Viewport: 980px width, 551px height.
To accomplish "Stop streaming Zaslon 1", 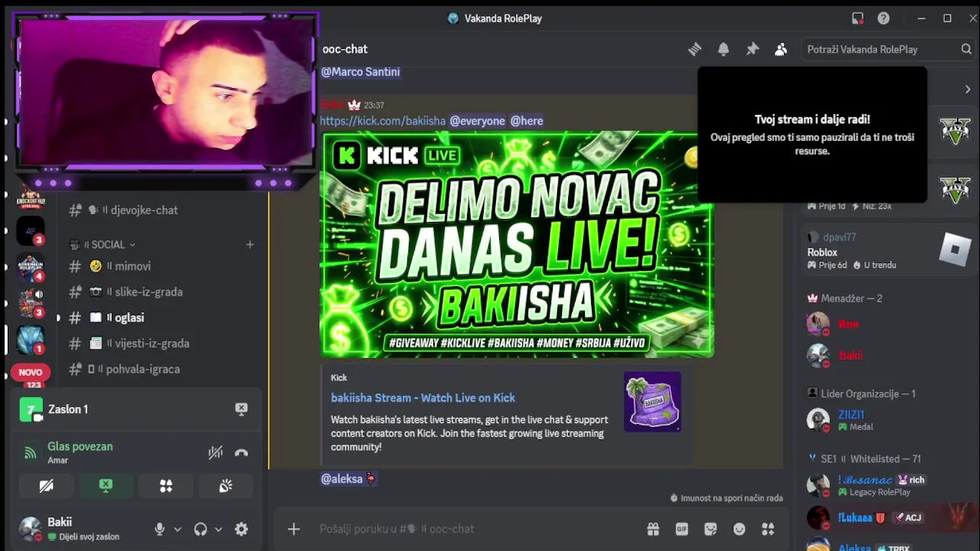I will click(241, 409).
